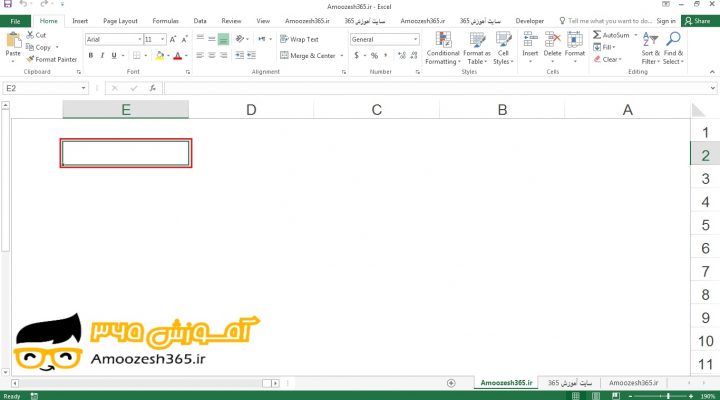Image resolution: width=720 pixels, height=400 pixels.
Task: Expand the Merge & Center dropdown arrow
Action: (342, 56)
